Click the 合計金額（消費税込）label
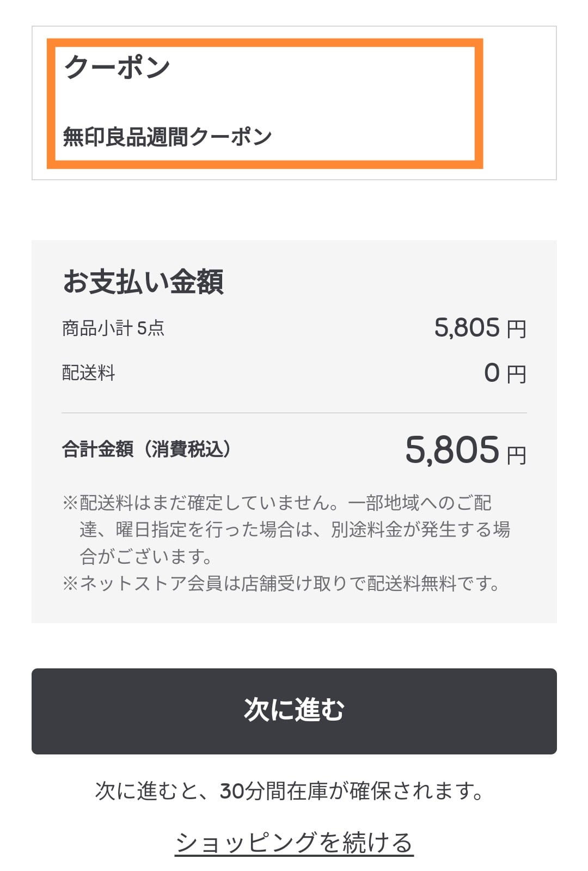 click(x=147, y=449)
